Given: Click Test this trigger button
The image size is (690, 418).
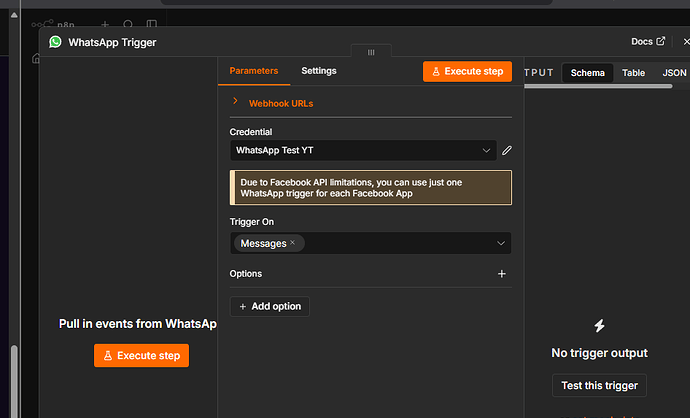Looking at the screenshot, I should [x=599, y=385].
